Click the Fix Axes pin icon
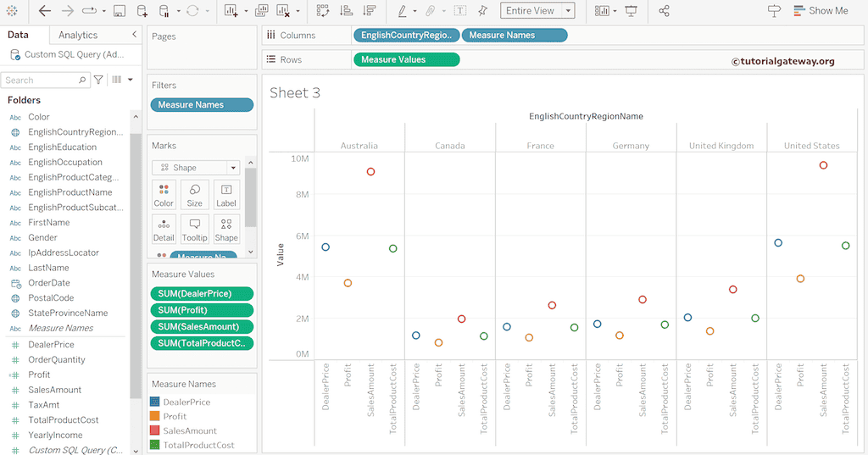The image size is (868, 455). 482,10
